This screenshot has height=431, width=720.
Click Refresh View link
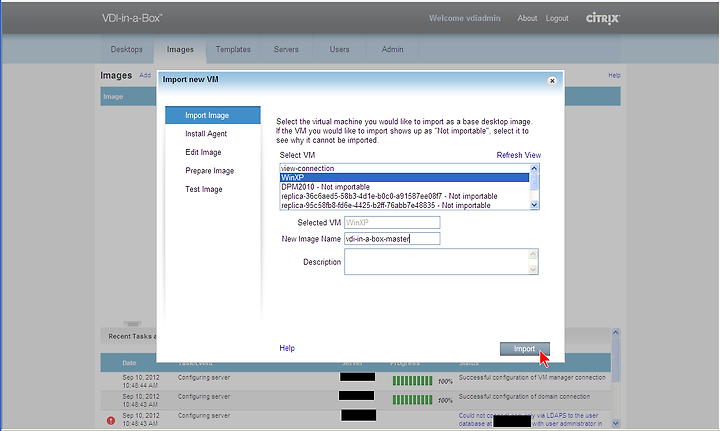coord(518,155)
